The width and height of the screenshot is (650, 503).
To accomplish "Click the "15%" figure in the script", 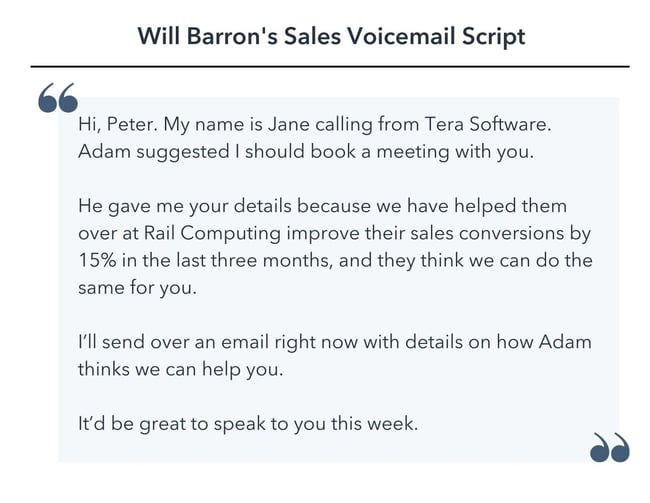I will click(x=95, y=261).
